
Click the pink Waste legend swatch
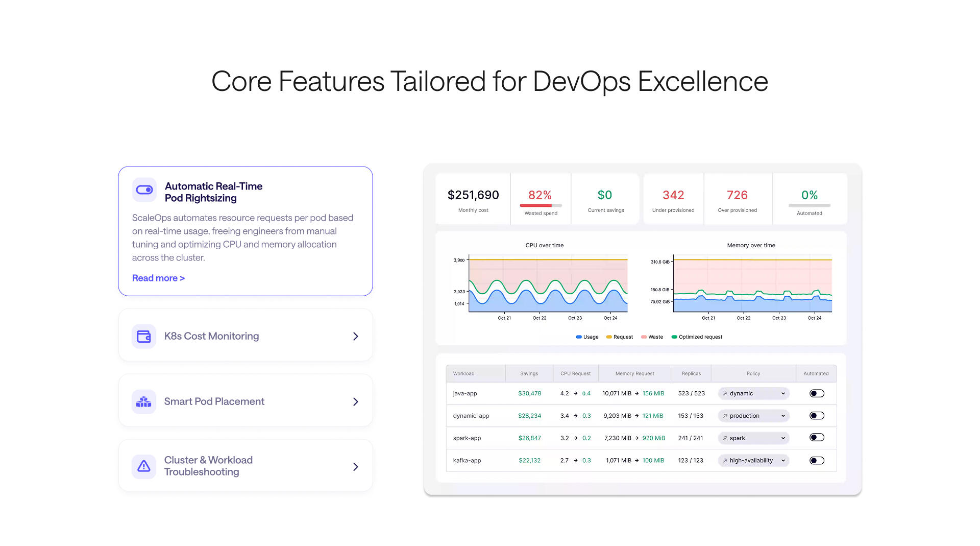click(x=644, y=337)
